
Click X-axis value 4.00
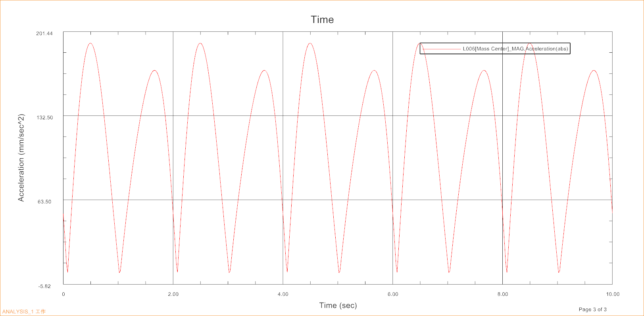(283, 294)
